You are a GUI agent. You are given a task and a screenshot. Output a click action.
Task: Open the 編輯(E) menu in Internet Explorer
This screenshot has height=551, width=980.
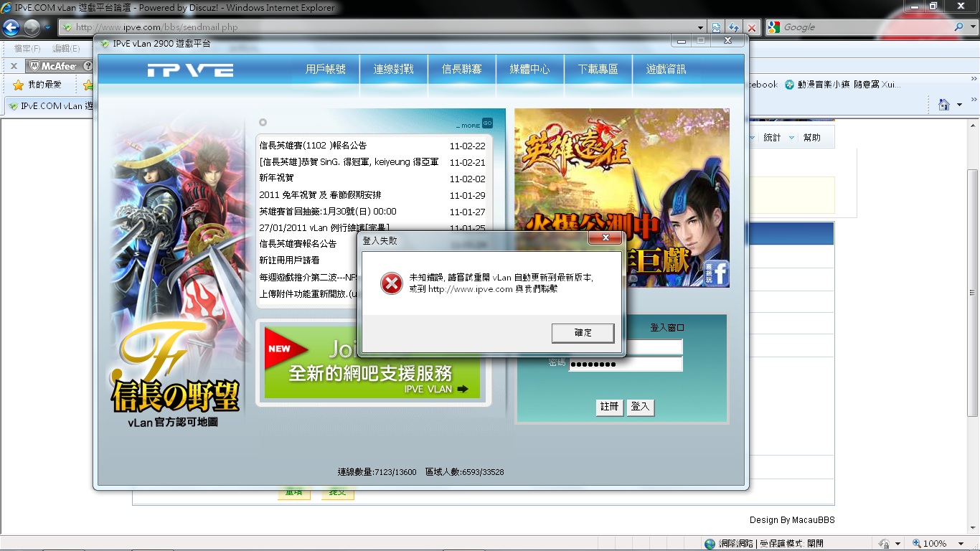click(66, 49)
